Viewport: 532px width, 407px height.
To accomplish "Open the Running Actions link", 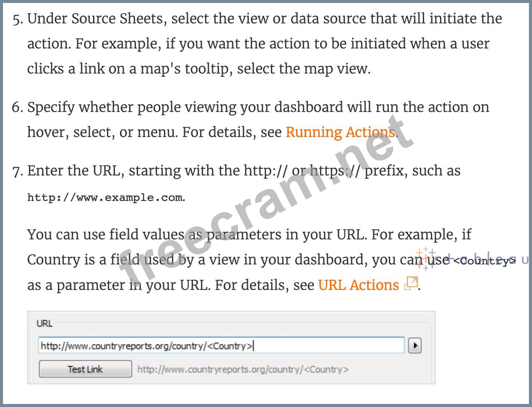I will (340, 132).
